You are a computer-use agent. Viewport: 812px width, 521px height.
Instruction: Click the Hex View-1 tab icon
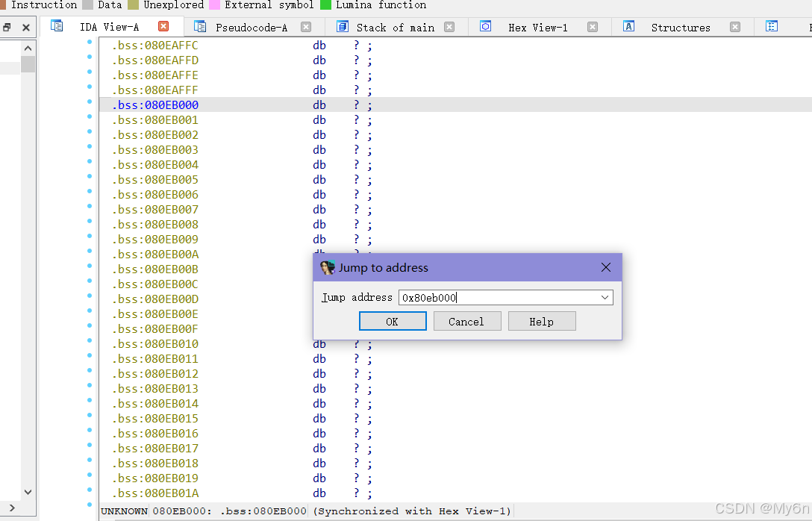485,26
